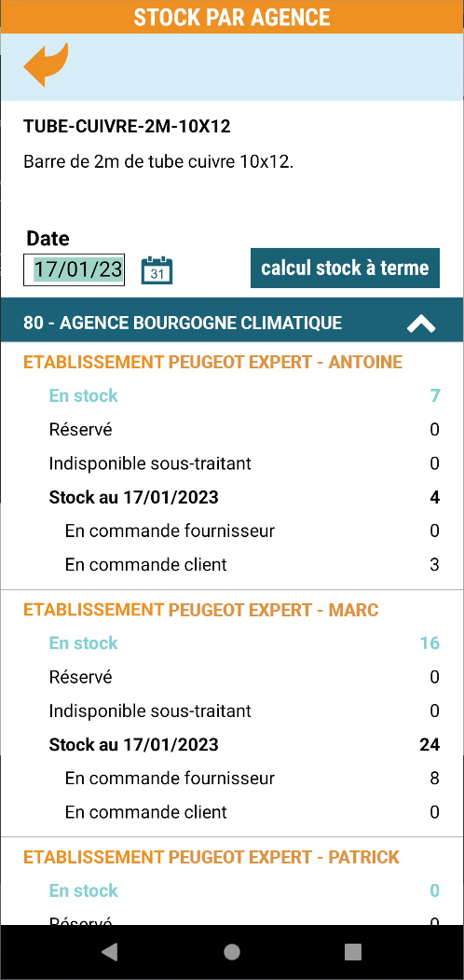Tap the orange back arrow icon
This screenshot has width=464, height=980.
[46, 65]
